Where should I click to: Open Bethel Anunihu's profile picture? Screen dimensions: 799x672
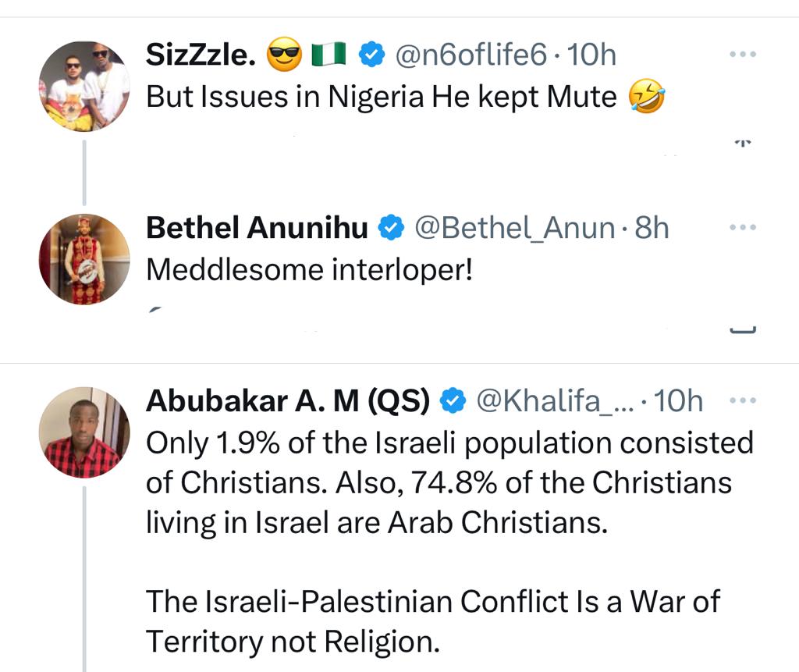click(x=83, y=258)
